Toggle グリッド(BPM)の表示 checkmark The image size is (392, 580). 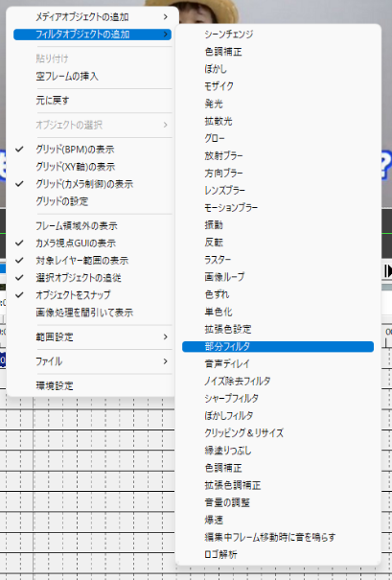pos(92,149)
